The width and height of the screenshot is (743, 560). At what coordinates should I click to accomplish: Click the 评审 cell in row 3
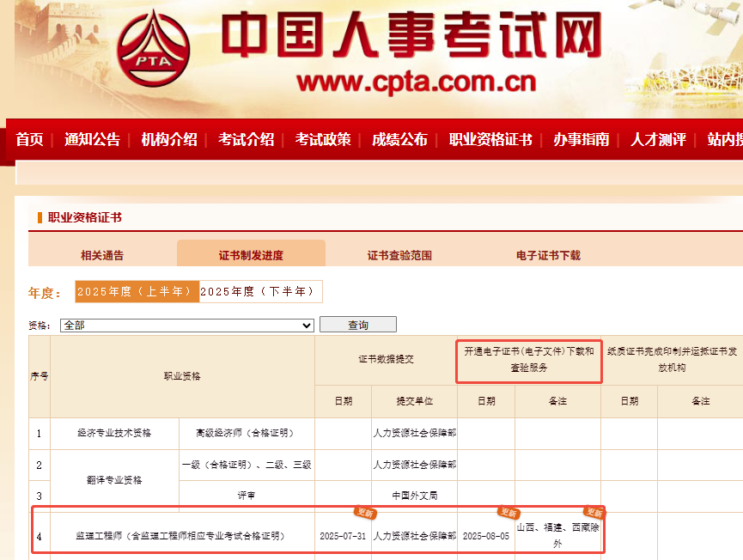tap(247, 496)
